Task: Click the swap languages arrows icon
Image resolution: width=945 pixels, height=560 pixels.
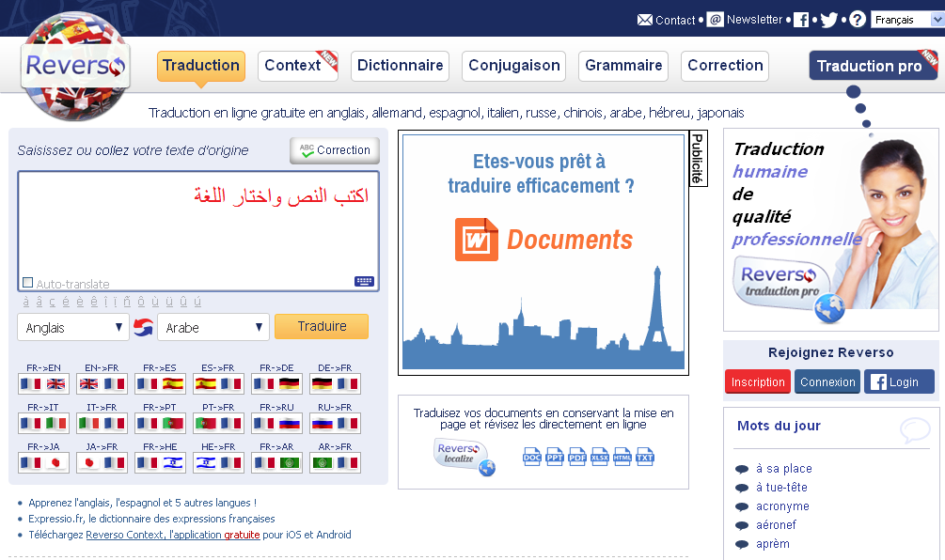Action: (x=143, y=327)
